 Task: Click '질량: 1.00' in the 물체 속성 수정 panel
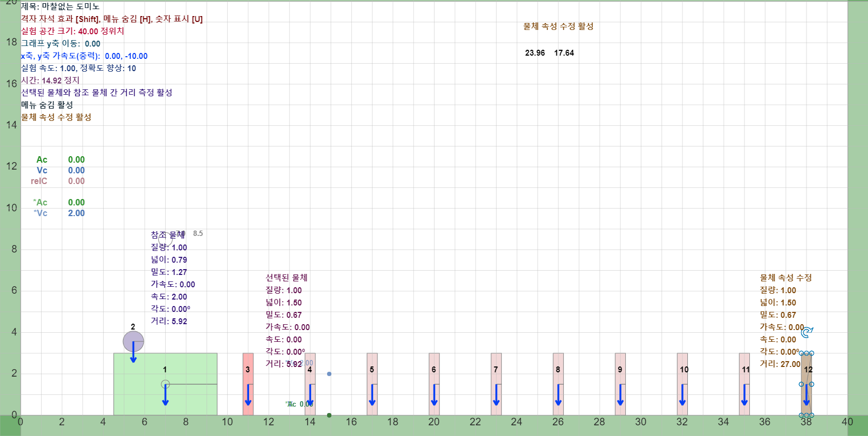click(x=778, y=290)
